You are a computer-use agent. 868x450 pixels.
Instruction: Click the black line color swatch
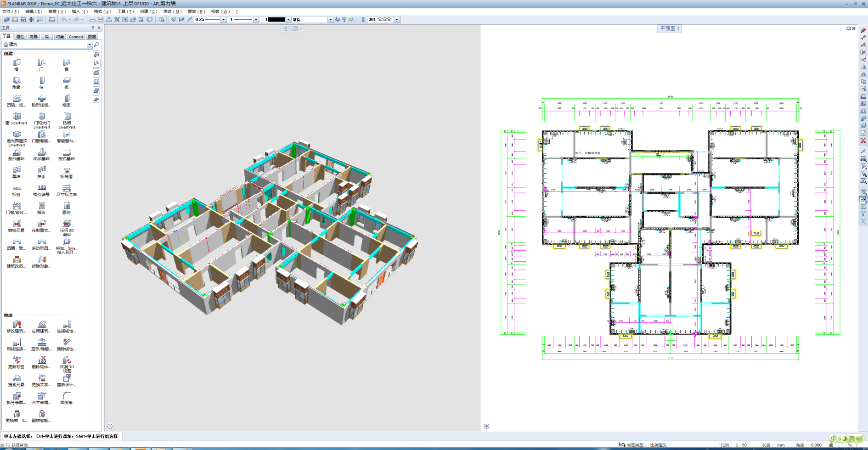pos(276,20)
